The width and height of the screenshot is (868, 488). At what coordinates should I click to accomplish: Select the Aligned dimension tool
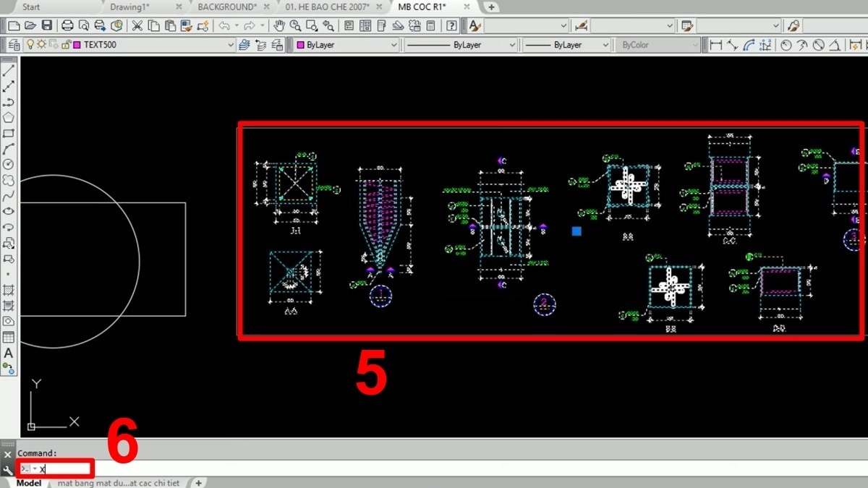coord(733,45)
